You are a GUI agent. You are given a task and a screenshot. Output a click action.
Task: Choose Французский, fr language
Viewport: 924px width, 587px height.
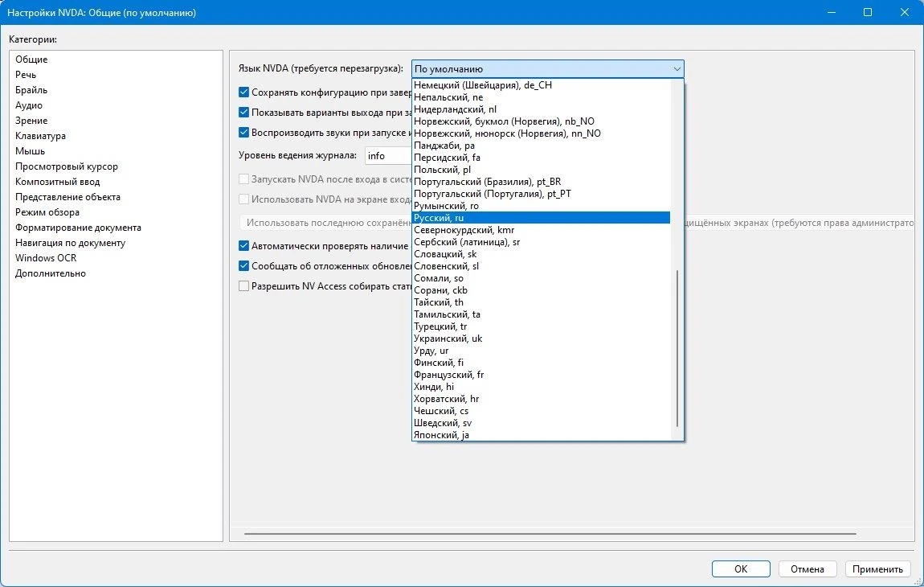541,376
